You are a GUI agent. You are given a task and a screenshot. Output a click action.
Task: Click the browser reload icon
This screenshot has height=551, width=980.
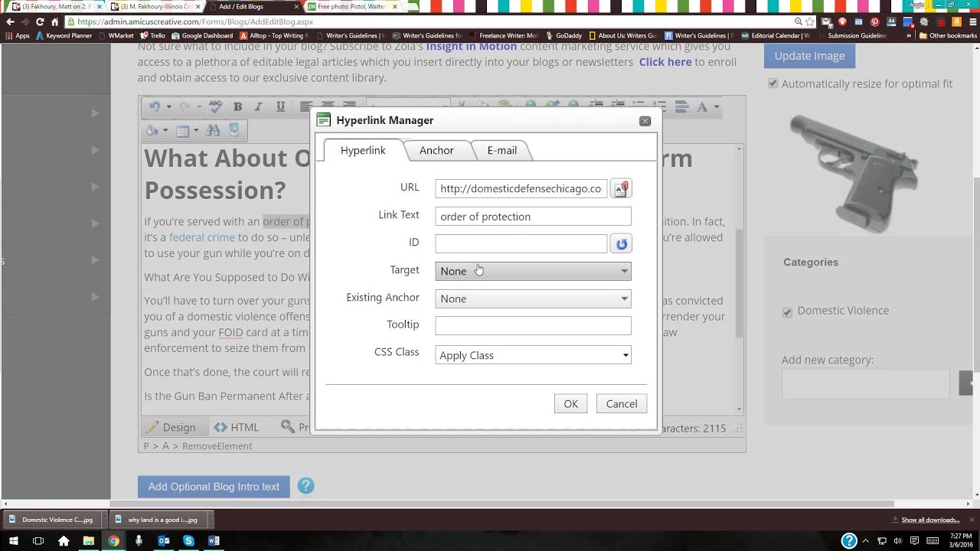40,22
